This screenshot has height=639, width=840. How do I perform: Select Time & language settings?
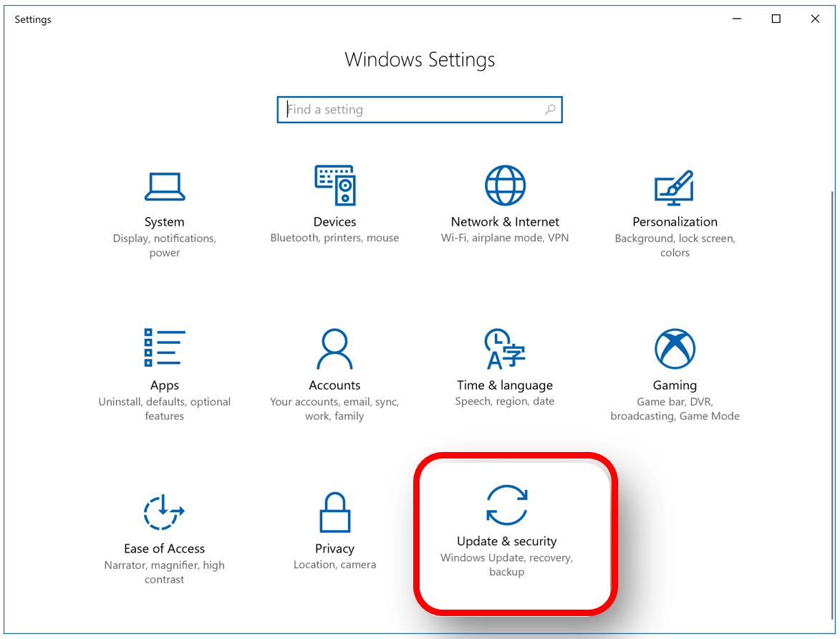click(x=505, y=348)
